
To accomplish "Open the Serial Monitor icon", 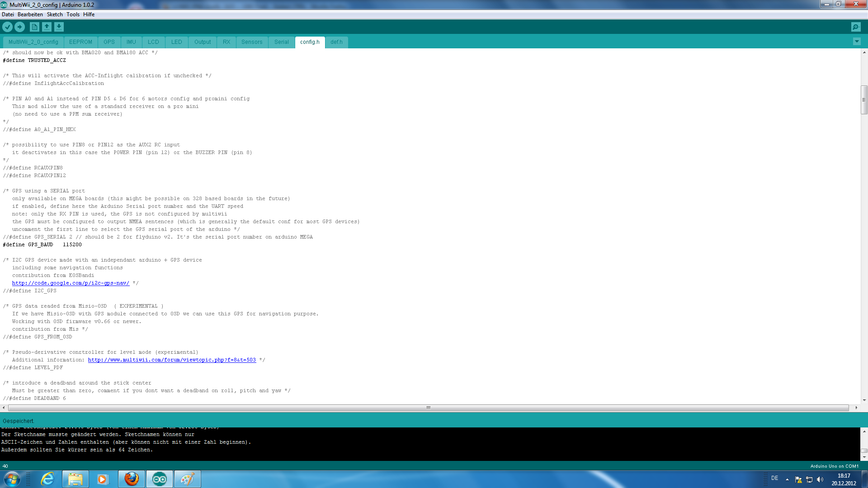I will coord(856,27).
